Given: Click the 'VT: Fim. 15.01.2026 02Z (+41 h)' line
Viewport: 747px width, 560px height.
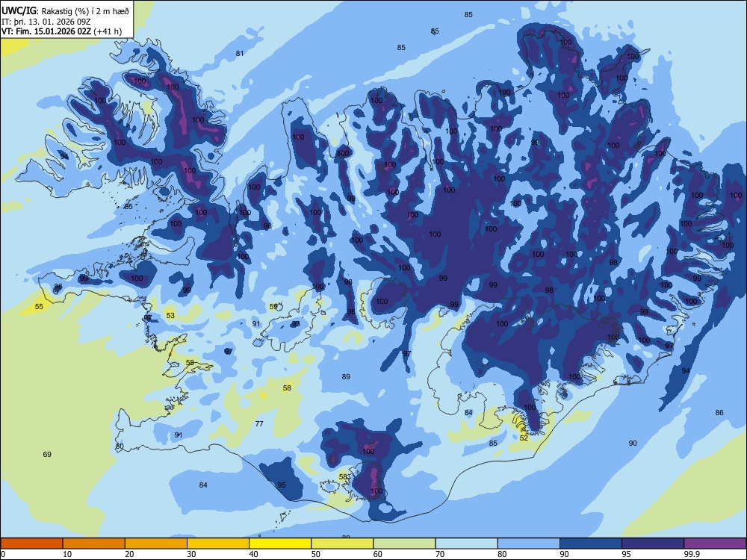Looking at the screenshot, I should (61, 31).
